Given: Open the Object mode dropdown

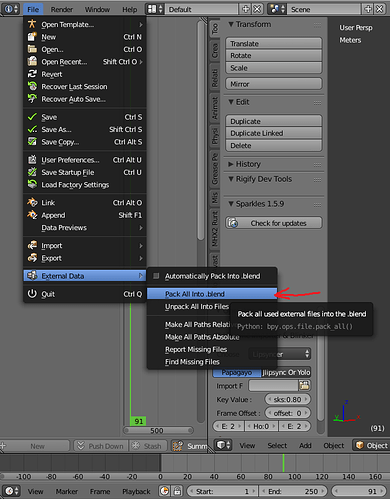Looking at the screenshot, I should [x=371, y=445].
